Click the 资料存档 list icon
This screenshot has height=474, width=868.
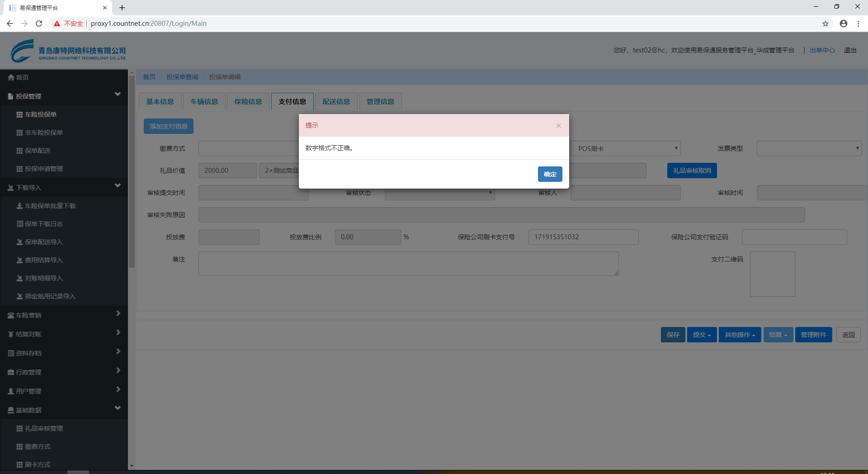point(11,353)
